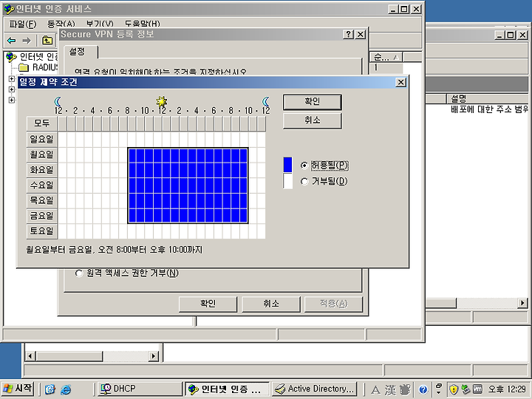Click the midnight moon icon at schedule start

(x=58, y=101)
